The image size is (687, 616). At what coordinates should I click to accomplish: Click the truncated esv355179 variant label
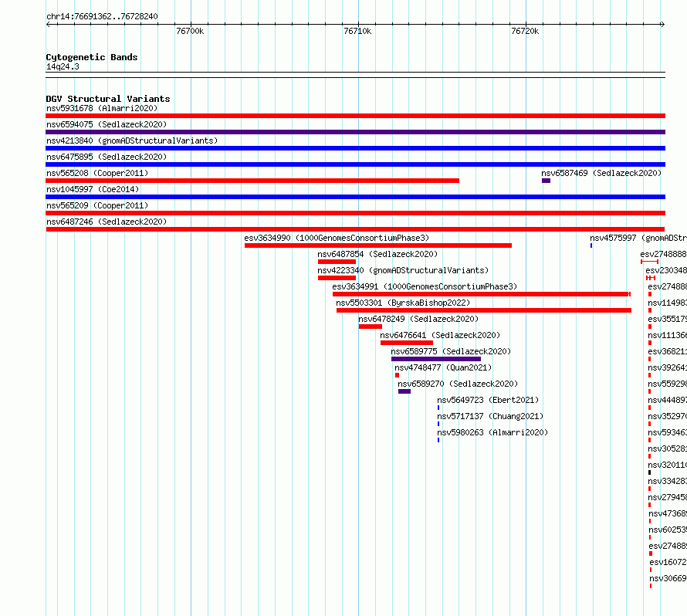(667, 319)
